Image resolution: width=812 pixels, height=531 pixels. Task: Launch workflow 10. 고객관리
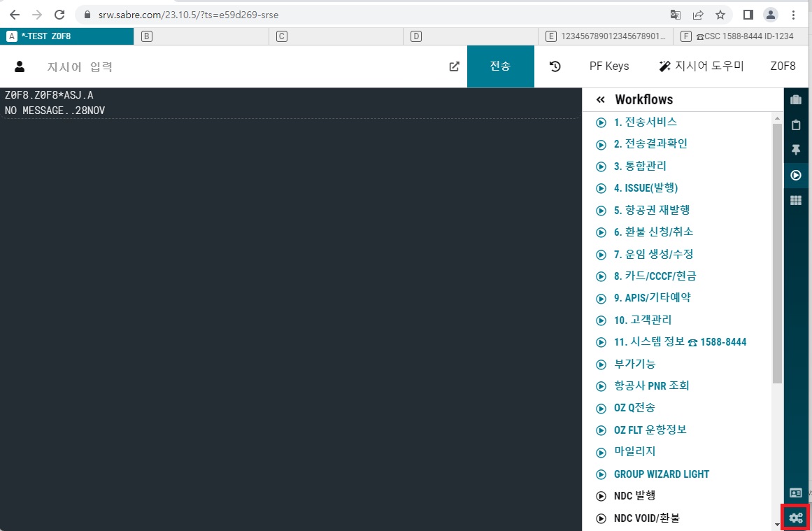643,320
